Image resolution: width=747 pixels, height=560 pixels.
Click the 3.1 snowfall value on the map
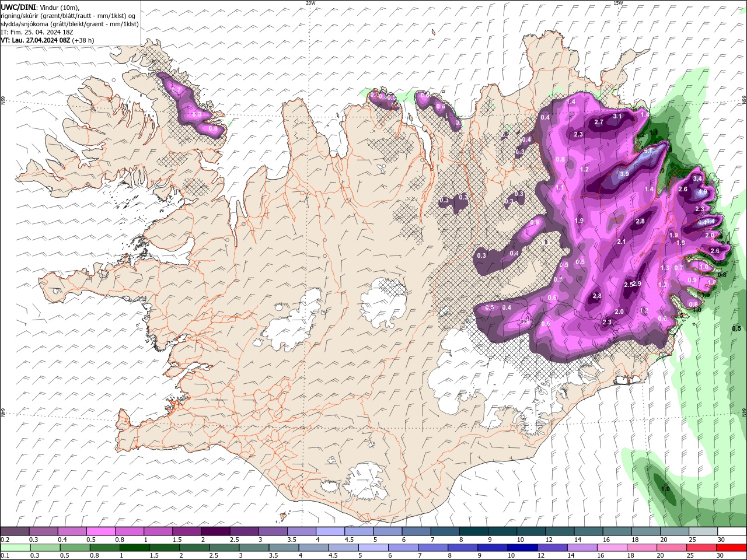(618, 116)
